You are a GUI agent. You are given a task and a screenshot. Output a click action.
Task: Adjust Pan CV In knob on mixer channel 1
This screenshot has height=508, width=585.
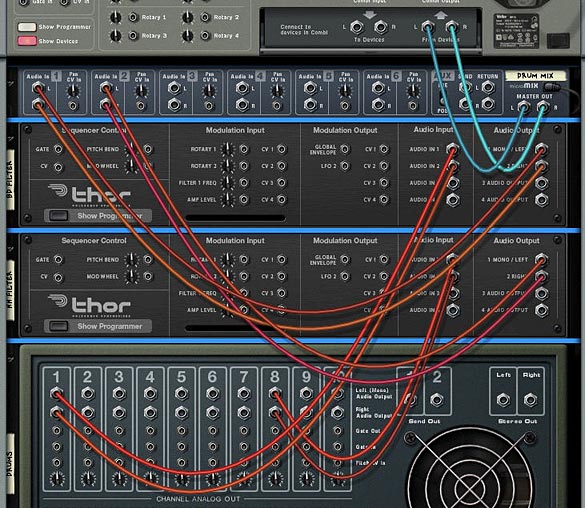pyautogui.click(x=73, y=91)
